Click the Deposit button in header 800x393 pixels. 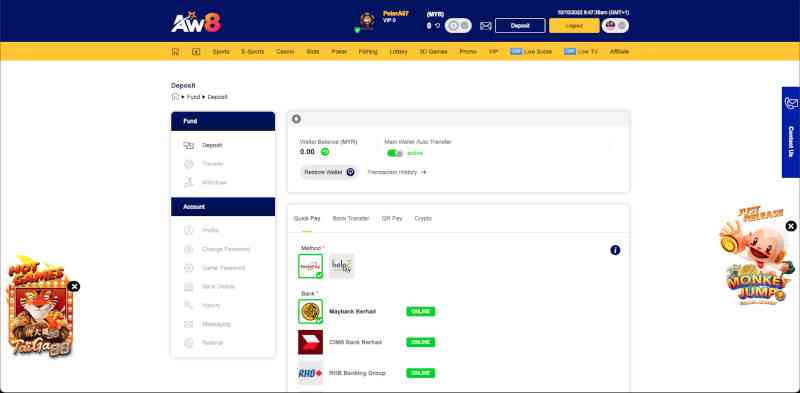click(520, 26)
